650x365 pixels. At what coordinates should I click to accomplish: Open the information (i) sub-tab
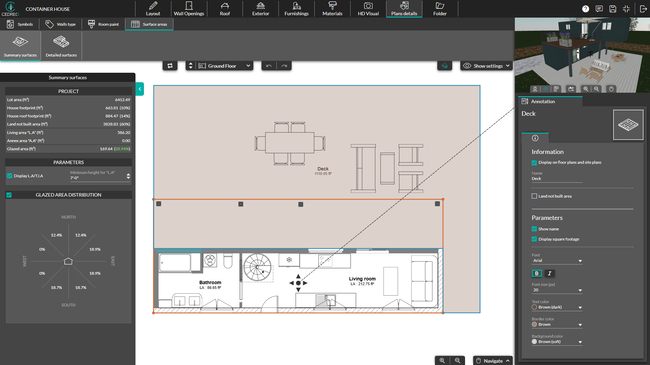point(535,138)
